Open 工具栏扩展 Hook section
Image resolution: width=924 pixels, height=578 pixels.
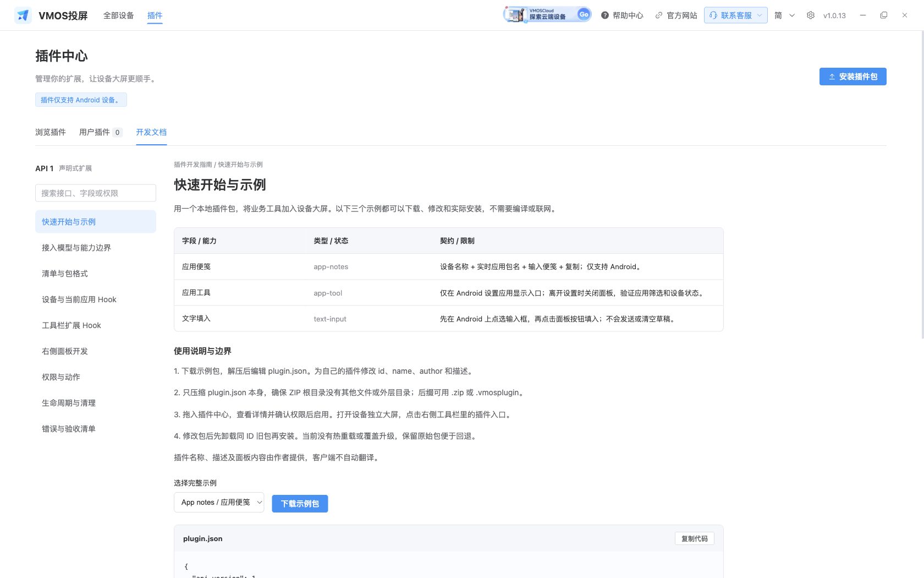coord(96,325)
